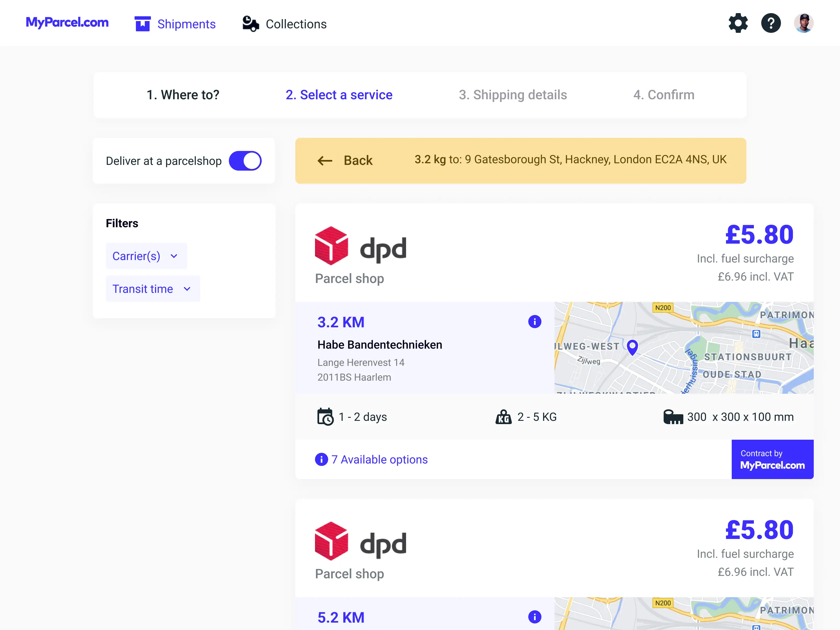Click first card's £6.96 incl. VAT
This screenshot has height=630, width=840.
point(755,276)
